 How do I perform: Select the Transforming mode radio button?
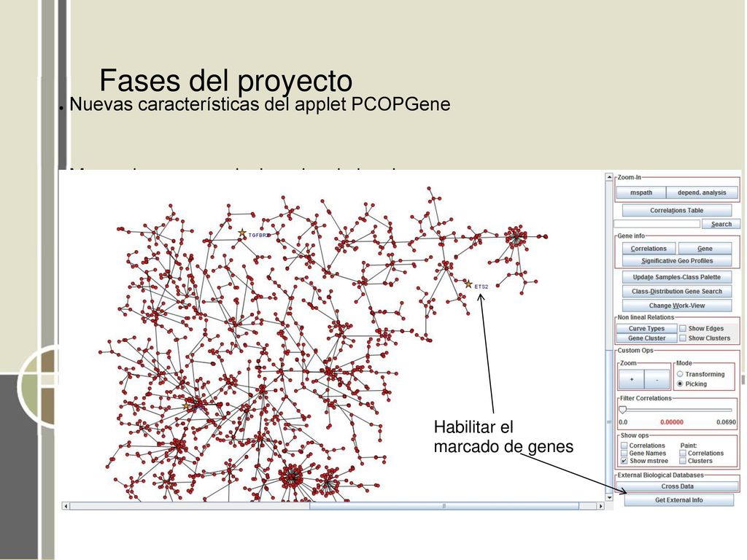click(680, 374)
